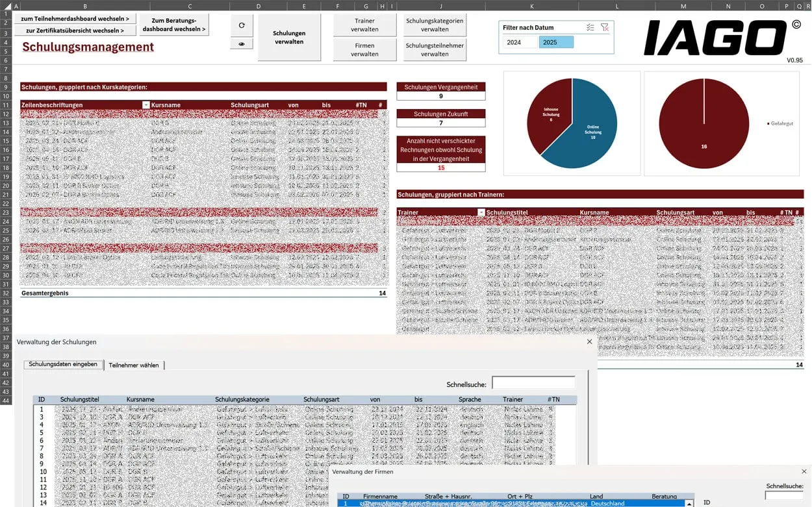Select column B header

tap(85, 6)
